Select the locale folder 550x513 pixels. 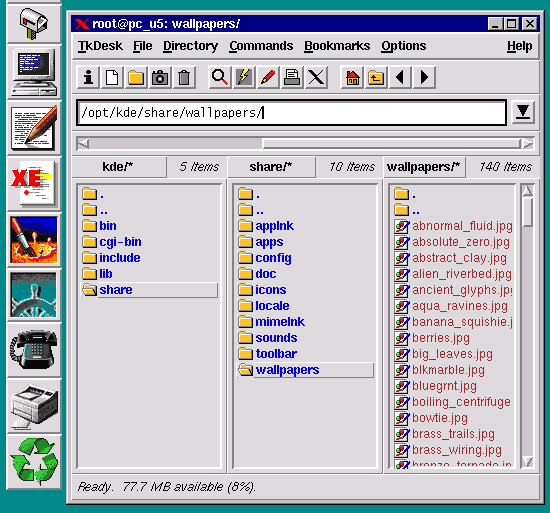coord(264,306)
